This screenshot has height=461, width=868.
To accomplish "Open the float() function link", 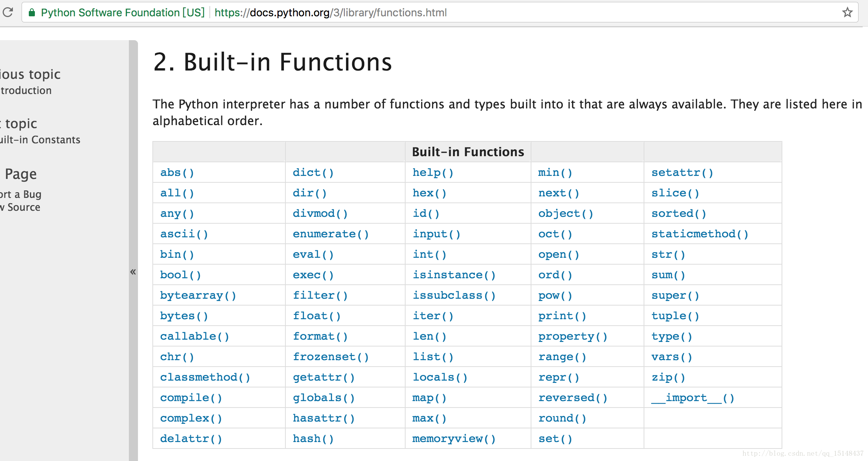I will pos(317,316).
